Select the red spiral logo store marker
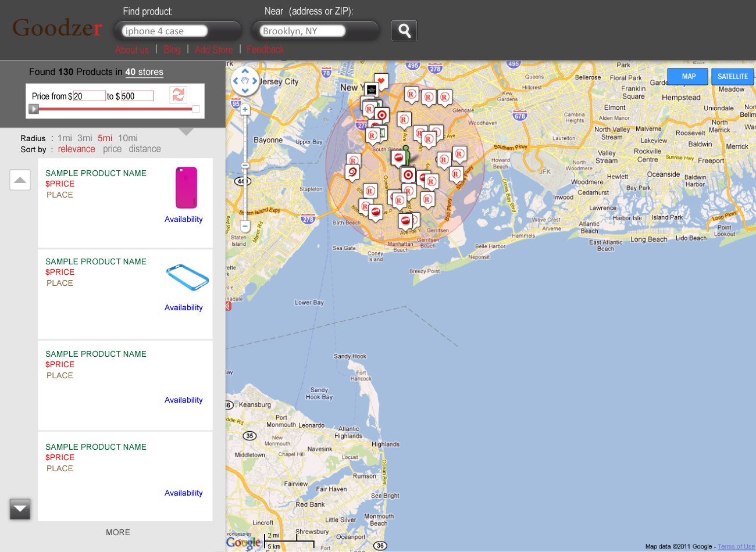The width and height of the screenshot is (756, 552). click(352, 172)
